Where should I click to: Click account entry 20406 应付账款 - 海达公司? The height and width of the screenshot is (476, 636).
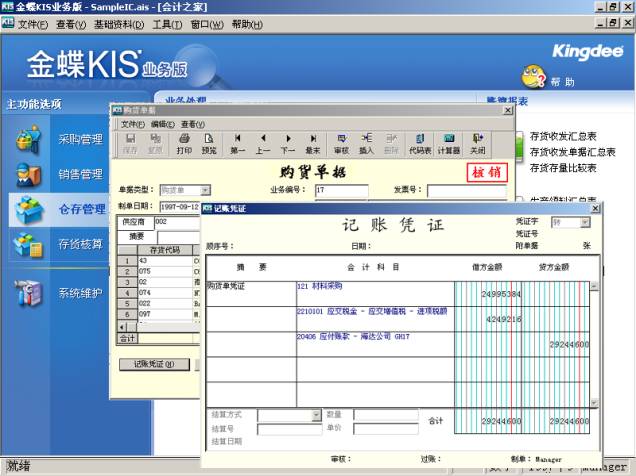pyautogui.click(x=353, y=337)
